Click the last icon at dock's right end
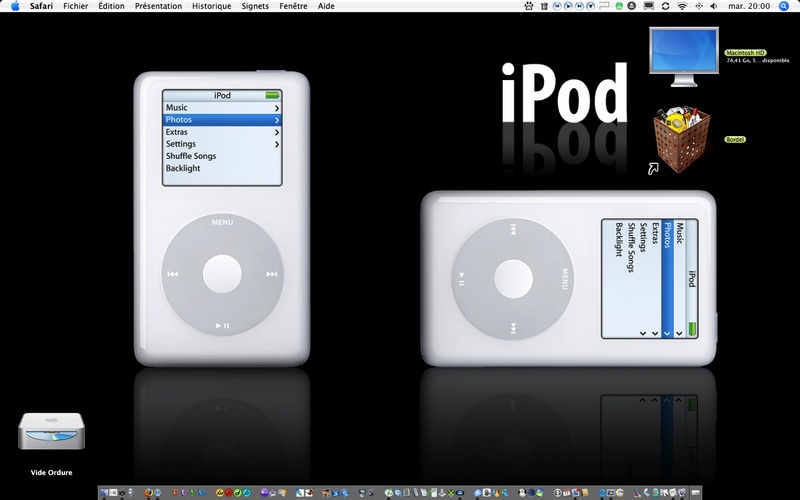 tap(695, 492)
